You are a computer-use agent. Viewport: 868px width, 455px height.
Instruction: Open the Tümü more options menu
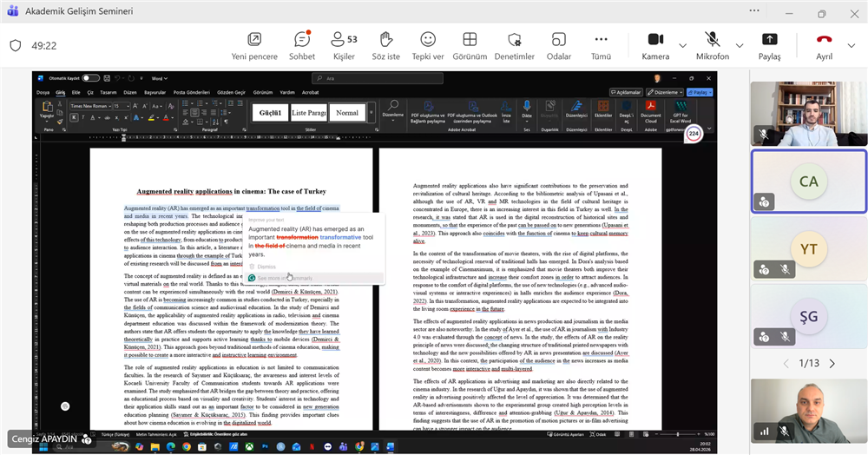coord(601,40)
